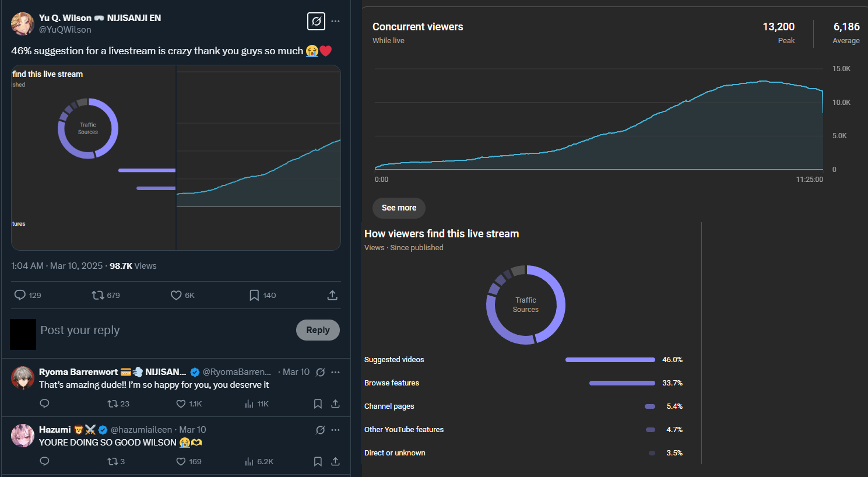Screen dimensions: 868x477
Task: Click the Browse features traffic source row
Action: [523, 383]
